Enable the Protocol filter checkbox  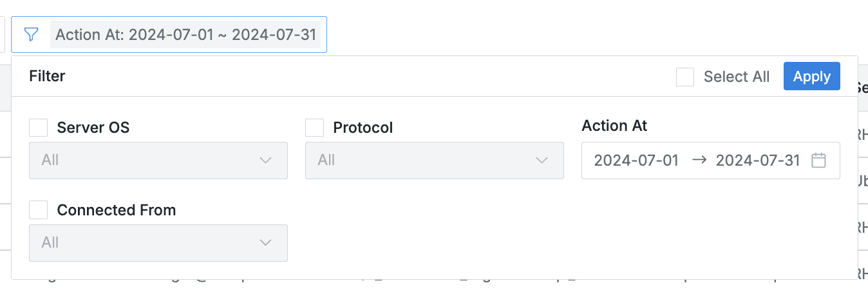click(314, 128)
